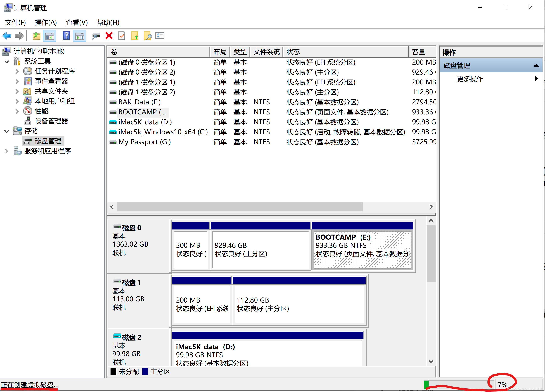Click the blue Back arrow toolbar icon
545x392 pixels.
pyautogui.click(x=7, y=36)
